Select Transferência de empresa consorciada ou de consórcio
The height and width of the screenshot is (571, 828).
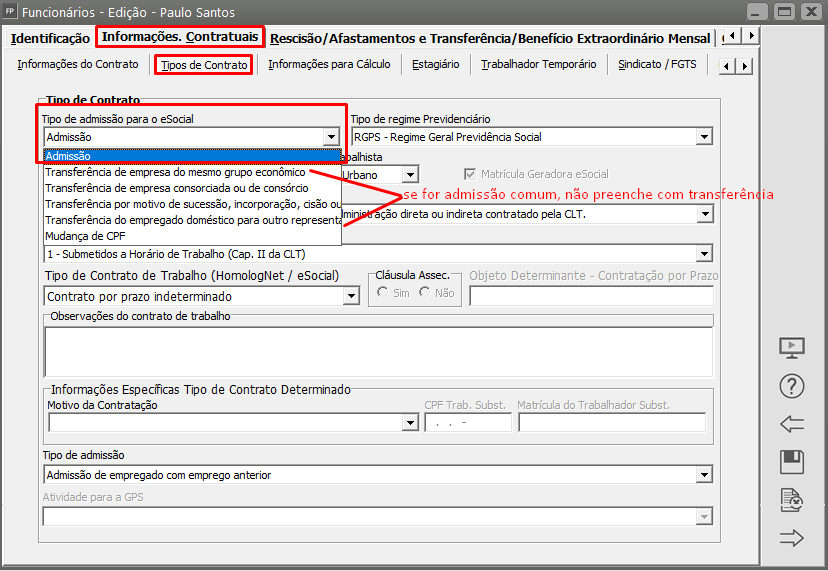click(193, 188)
